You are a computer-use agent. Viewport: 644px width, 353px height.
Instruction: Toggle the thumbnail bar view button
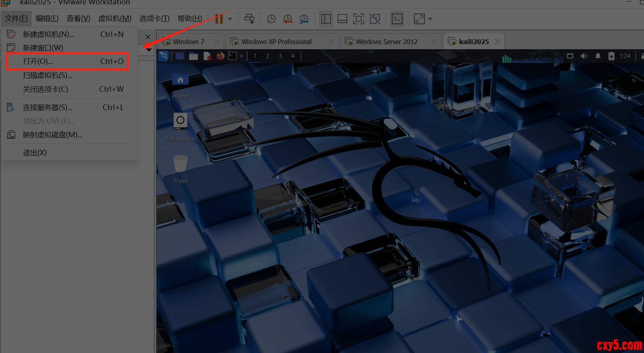[342, 19]
